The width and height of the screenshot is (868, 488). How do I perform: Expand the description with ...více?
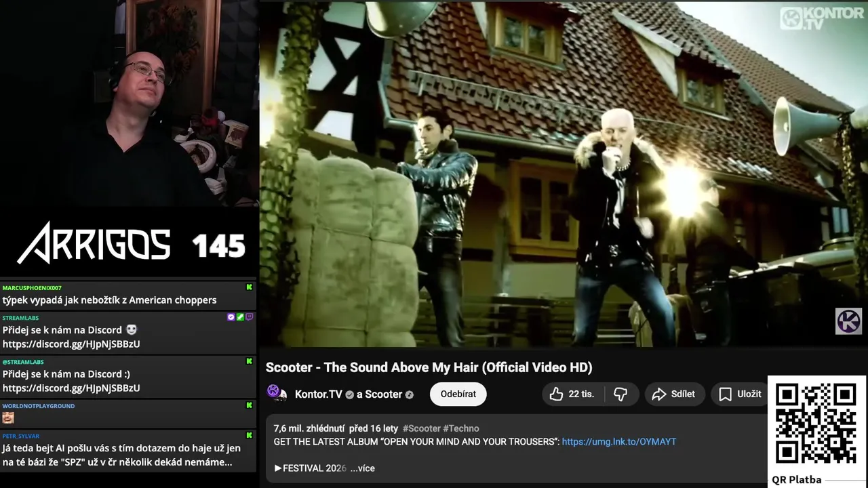click(362, 468)
